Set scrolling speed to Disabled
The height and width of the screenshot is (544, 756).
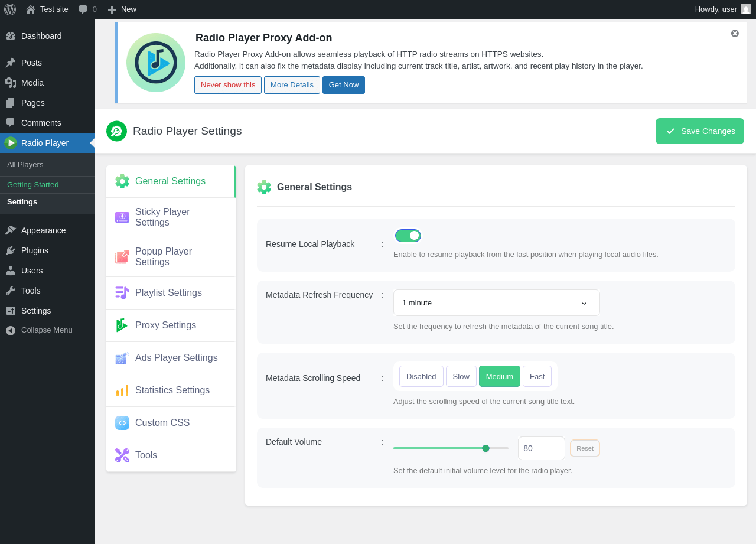click(x=421, y=376)
